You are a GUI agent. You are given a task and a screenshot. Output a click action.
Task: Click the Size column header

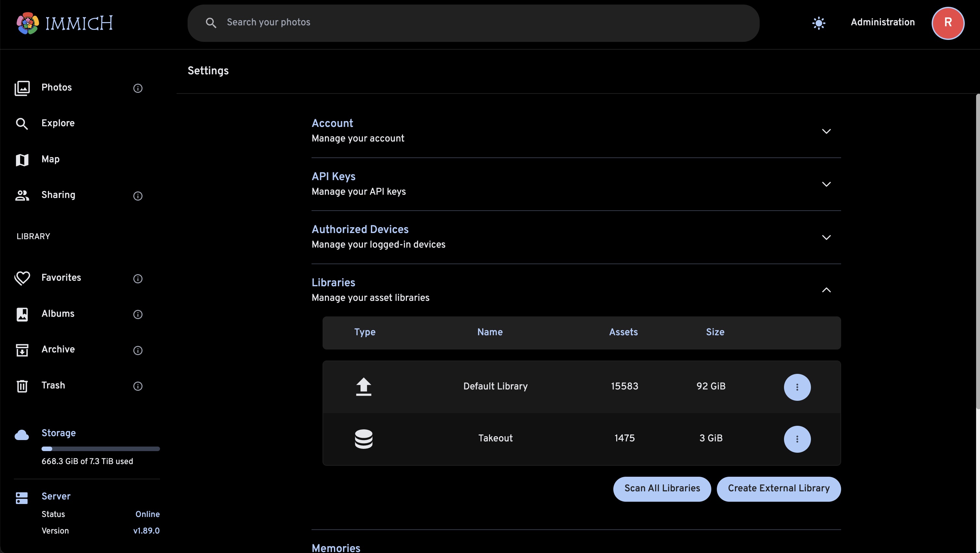715,332
